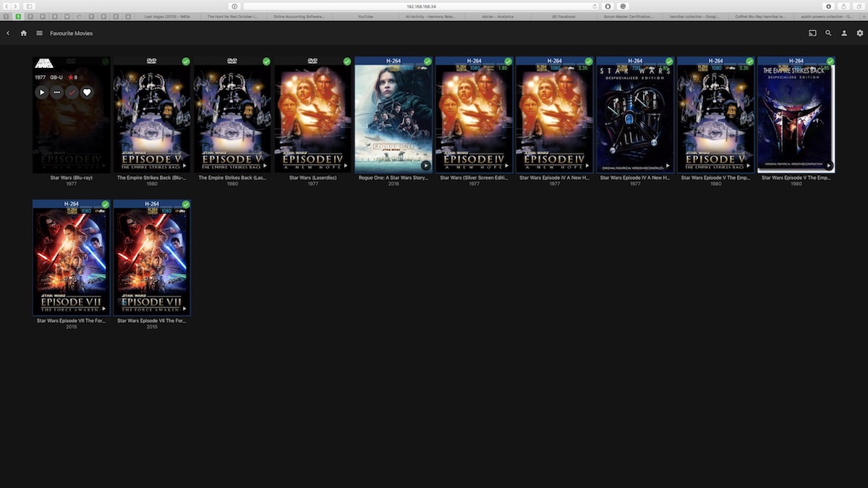The height and width of the screenshot is (488, 868).
Task: Switch to The Hunt for Red October tab
Action: (x=232, y=16)
